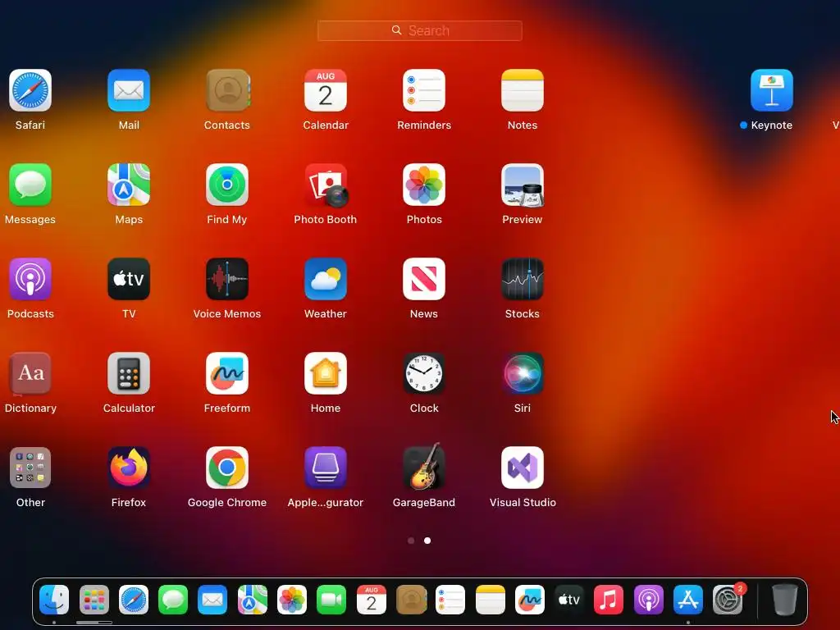Image resolution: width=840 pixels, height=630 pixels.
Task: Launch Keynote on the next page
Action: click(771, 90)
